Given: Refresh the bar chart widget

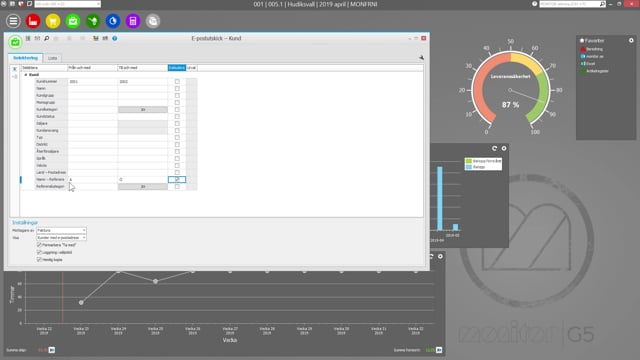Looking at the screenshot, I should point(494,148).
